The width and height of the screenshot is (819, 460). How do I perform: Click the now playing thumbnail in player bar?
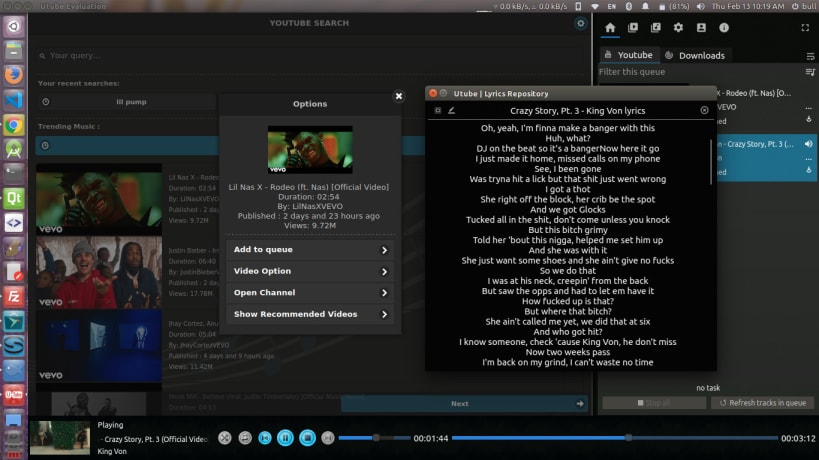pyautogui.click(x=60, y=438)
